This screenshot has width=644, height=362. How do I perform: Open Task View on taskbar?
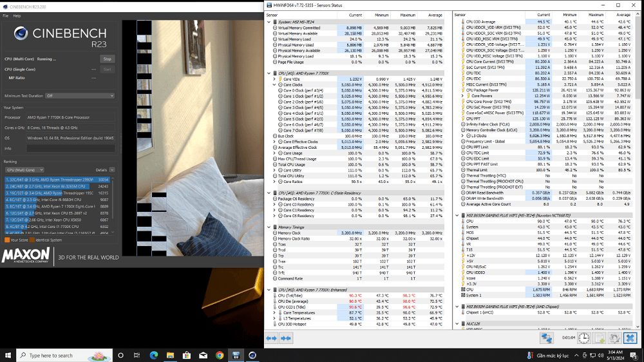(x=137, y=356)
